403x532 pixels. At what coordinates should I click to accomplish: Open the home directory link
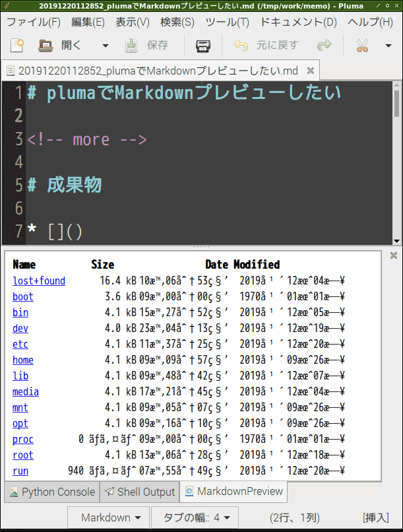(23, 360)
